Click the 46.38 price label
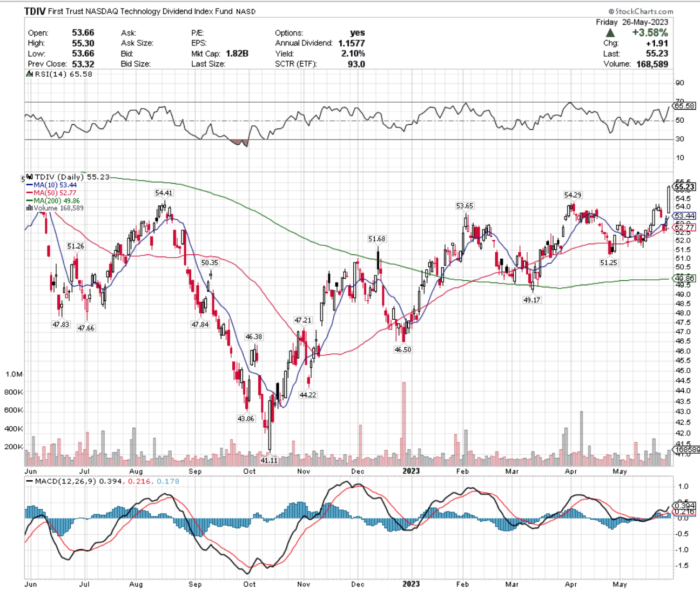Screen dimensions: 700x592 click(x=254, y=337)
